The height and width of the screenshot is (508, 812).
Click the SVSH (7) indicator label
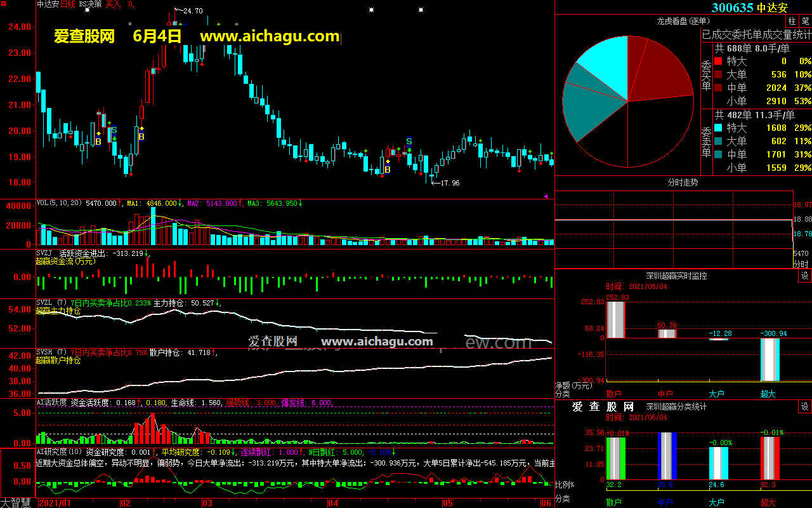[x=52, y=352]
